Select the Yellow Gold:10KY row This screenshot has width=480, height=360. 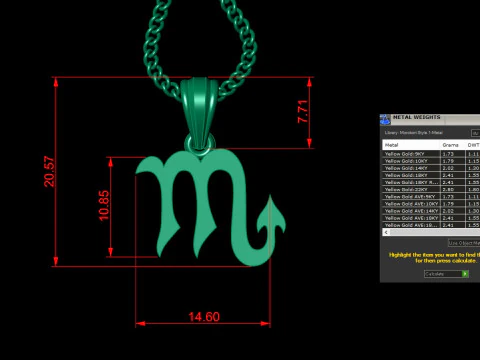click(x=431, y=161)
